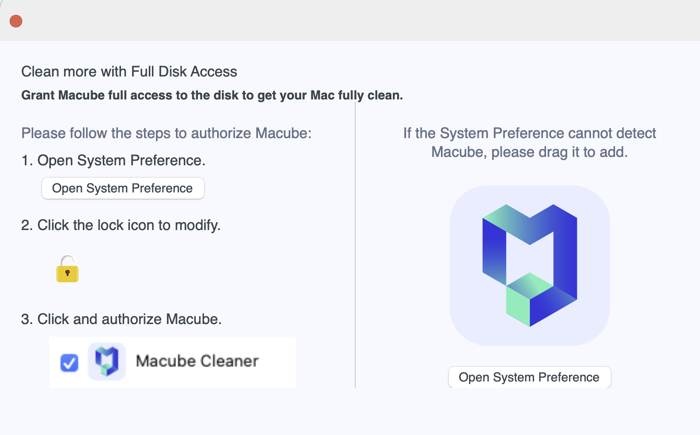Click step 2 Click the lock icon text

click(121, 225)
